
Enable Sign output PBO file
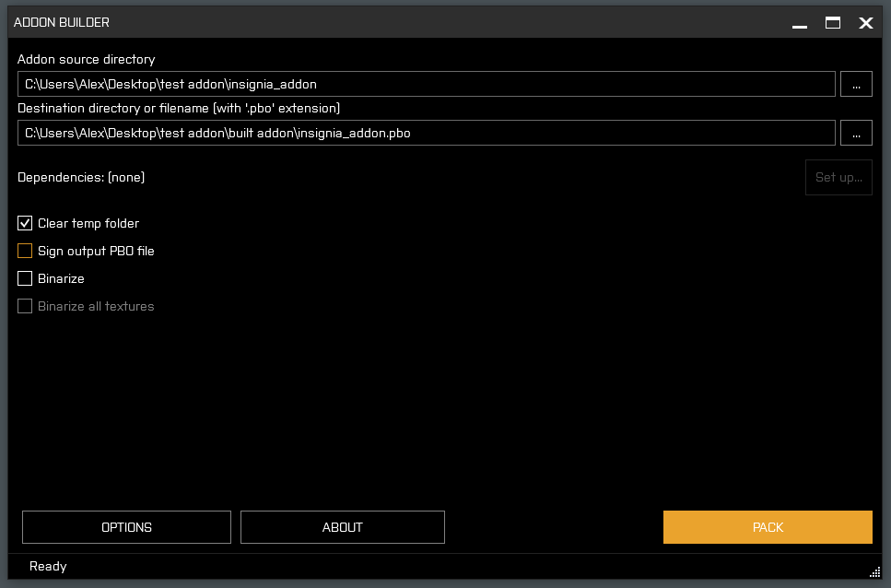click(25, 251)
